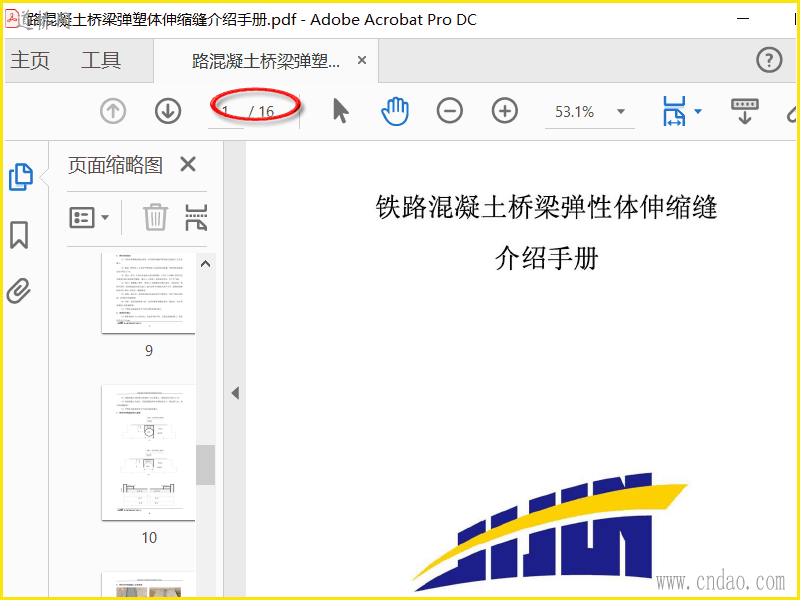Click the 页面缩略图 panel title

115,165
